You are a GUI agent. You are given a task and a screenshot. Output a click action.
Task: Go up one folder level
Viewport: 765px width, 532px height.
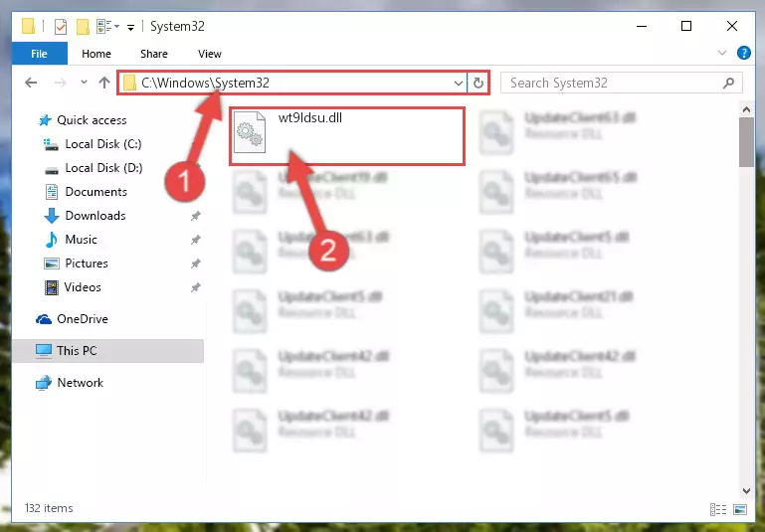[x=103, y=83]
